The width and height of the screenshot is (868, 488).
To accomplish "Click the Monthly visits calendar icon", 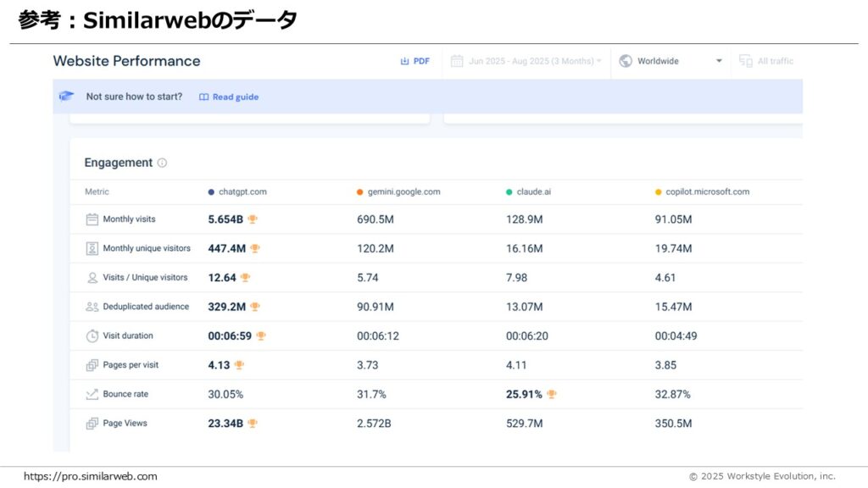I will point(92,219).
